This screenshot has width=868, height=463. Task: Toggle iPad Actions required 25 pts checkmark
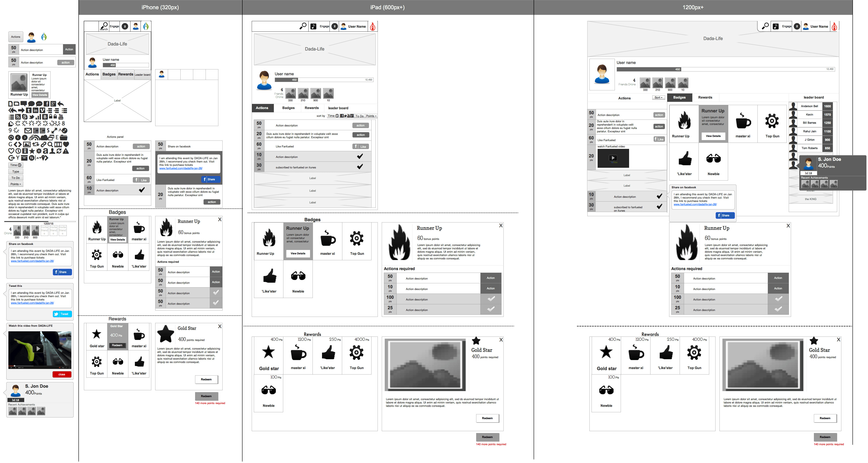[x=491, y=309]
